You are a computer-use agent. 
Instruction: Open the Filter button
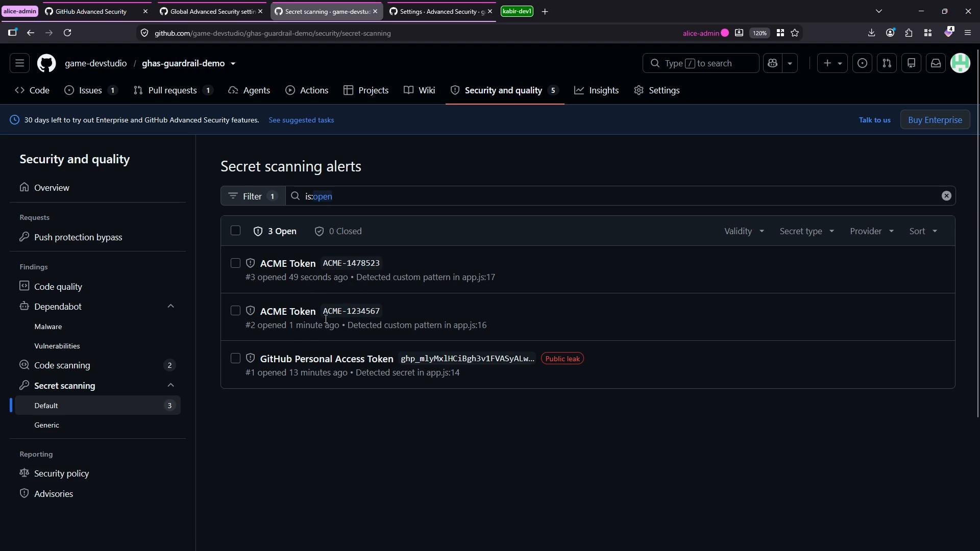coord(253,196)
